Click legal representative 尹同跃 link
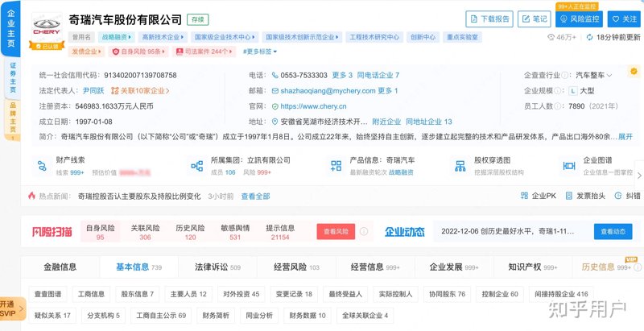The image size is (644, 331). point(93,91)
